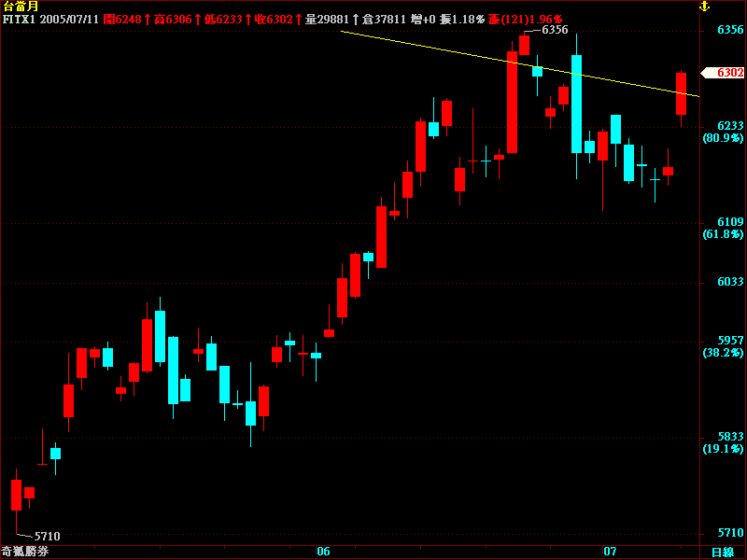Click the 奇狐勝券 software label
This screenshot has height=560, width=747.
pos(25,552)
